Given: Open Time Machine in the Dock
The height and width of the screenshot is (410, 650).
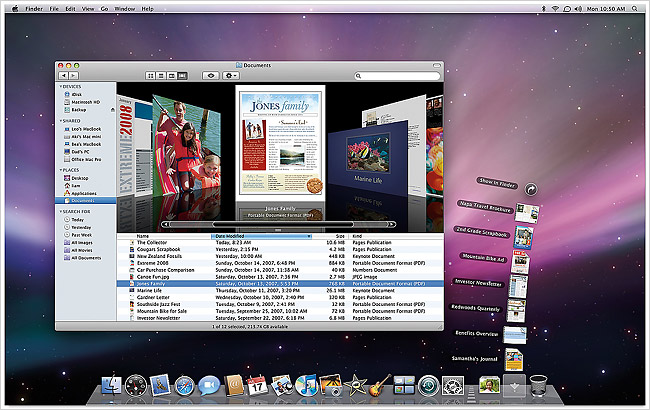Looking at the screenshot, I should (429, 385).
